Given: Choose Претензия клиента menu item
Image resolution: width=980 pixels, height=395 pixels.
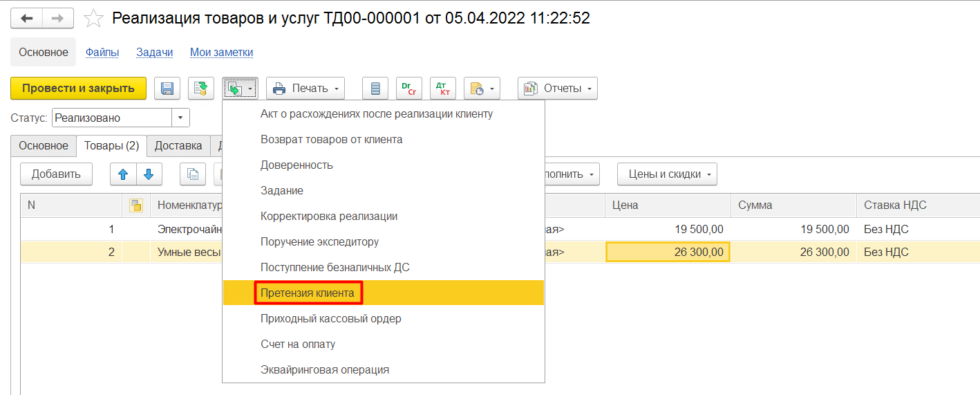Looking at the screenshot, I should pos(384,293).
